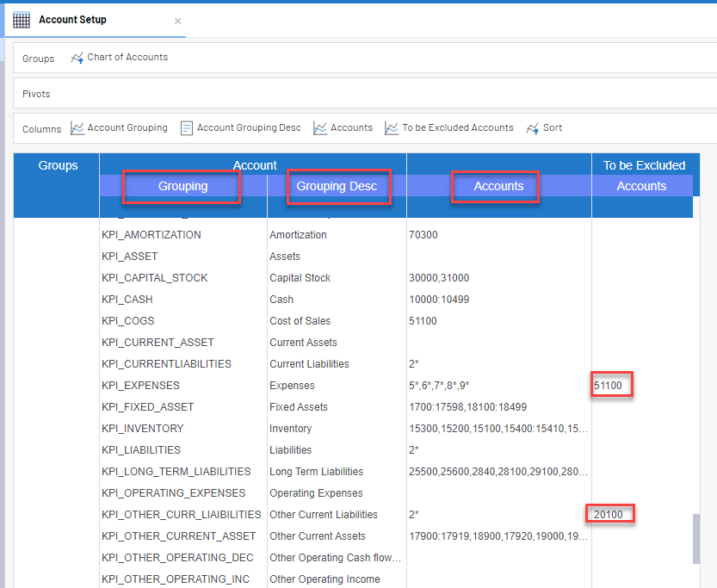Viewport: 717px width, 588px height.
Task: Click the To be Excluded column header
Action: (x=644, y=165)
